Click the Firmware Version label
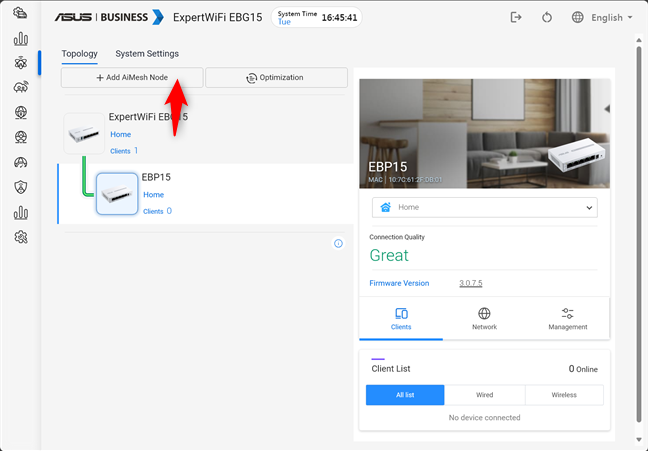 [399, 283]
